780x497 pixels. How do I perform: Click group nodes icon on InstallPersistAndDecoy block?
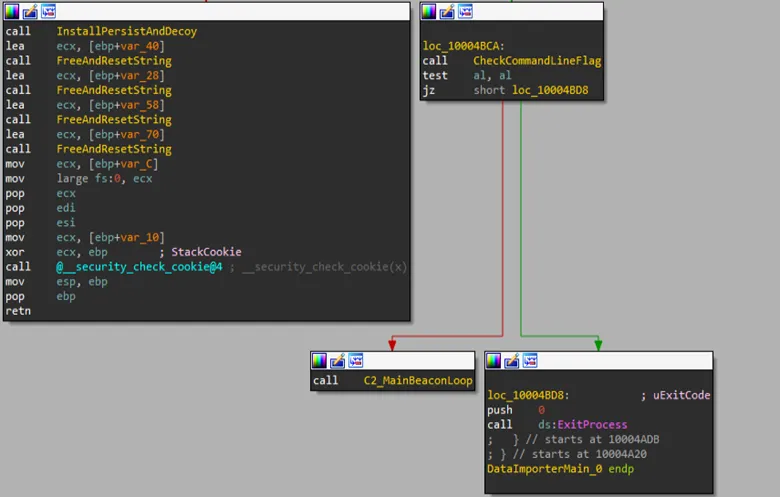pos(48,11)
